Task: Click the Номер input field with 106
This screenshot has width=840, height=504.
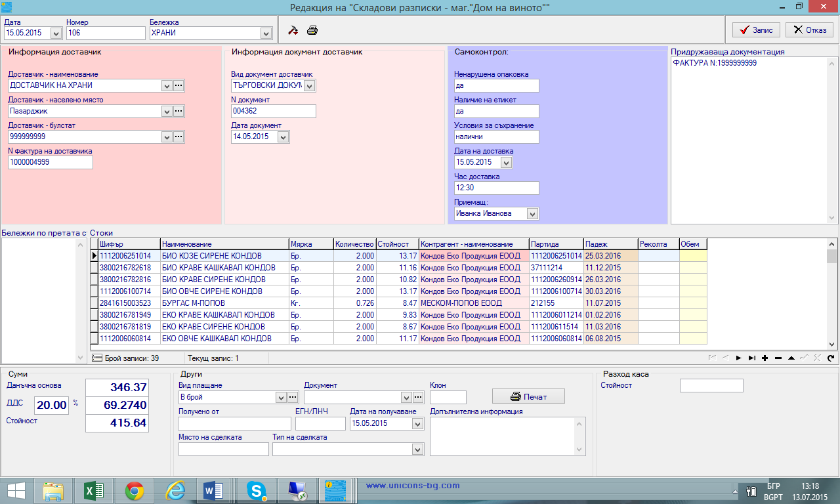Action: point(106,33)
